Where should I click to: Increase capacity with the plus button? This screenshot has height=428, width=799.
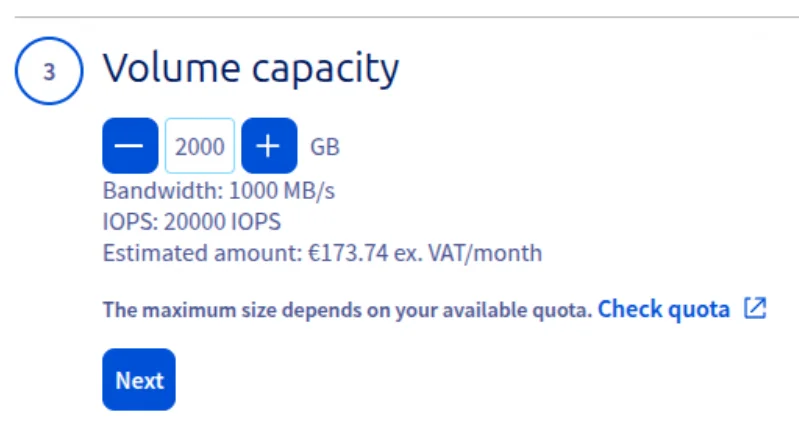pyautogui.click(x=268, y=146)
